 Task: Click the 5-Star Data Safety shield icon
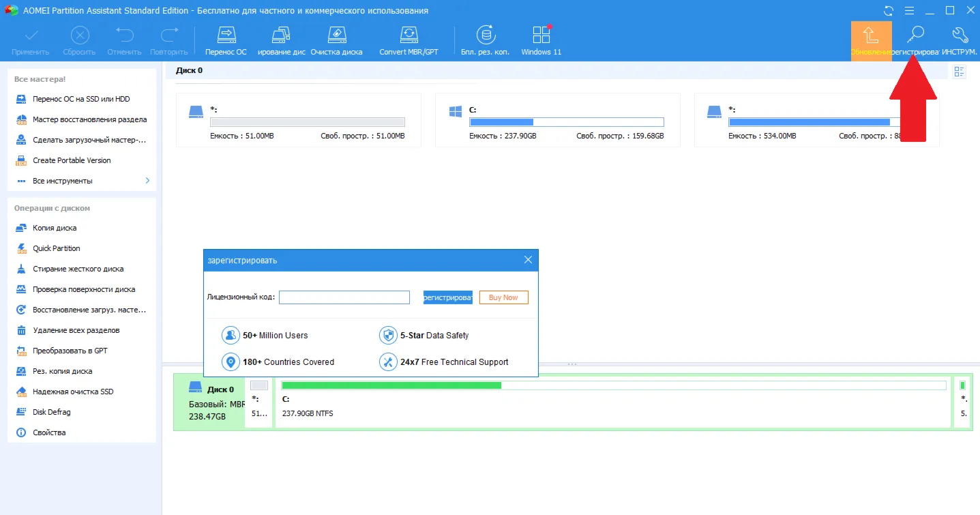click(388, 335)
